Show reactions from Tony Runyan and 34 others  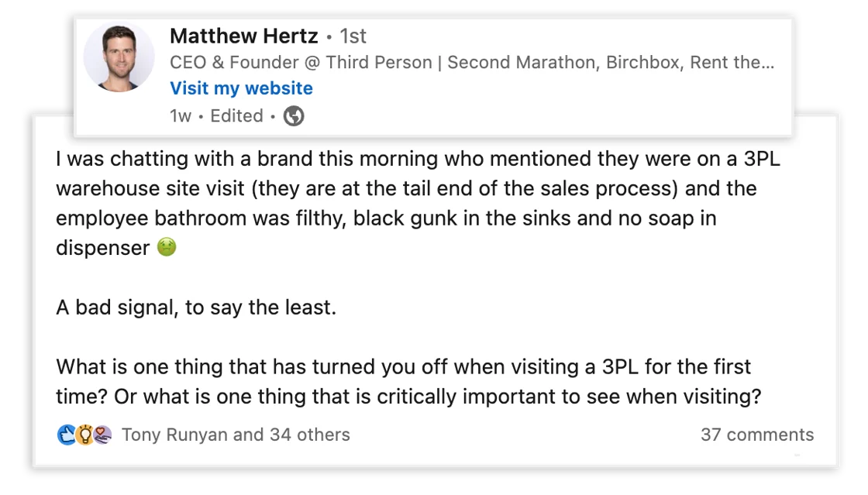[x=236, y=435]
